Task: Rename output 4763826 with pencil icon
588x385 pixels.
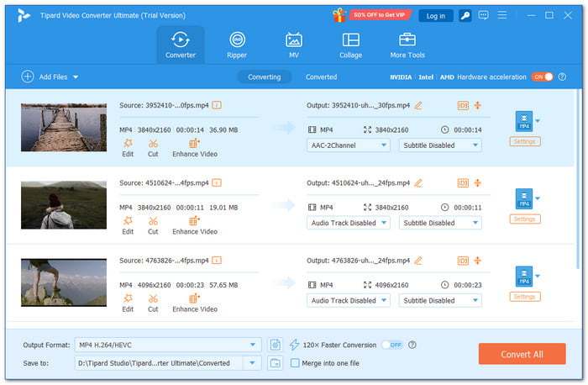Action: (418, 261)
